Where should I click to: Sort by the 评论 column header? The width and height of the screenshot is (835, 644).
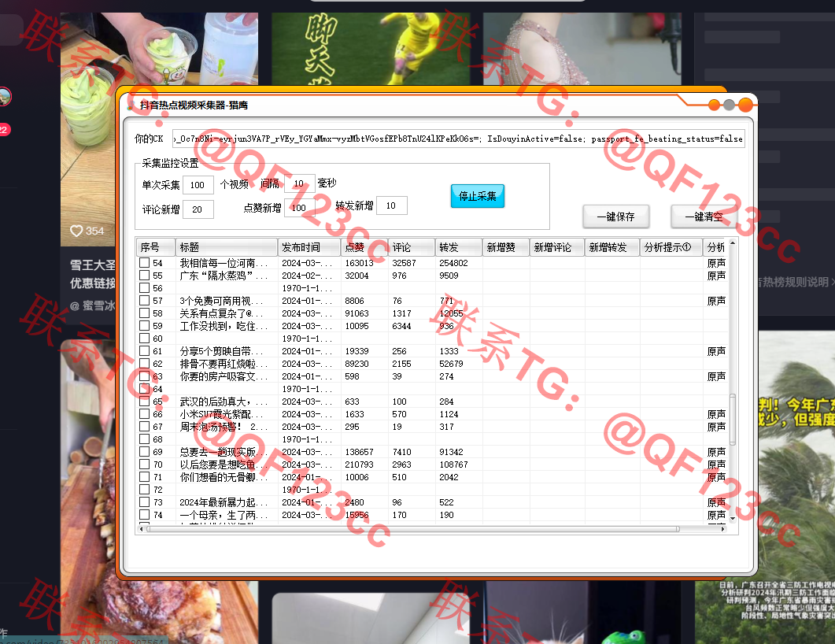pos(411,247)
